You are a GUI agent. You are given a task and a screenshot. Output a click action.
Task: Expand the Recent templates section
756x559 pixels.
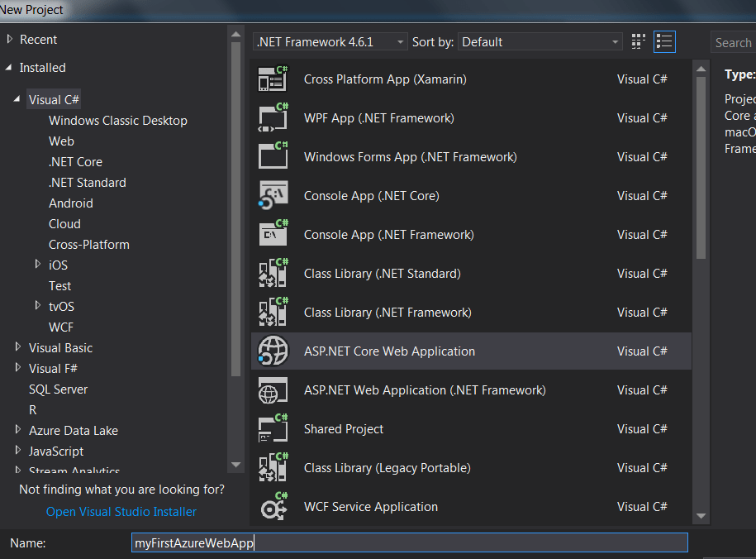(10, 40)
